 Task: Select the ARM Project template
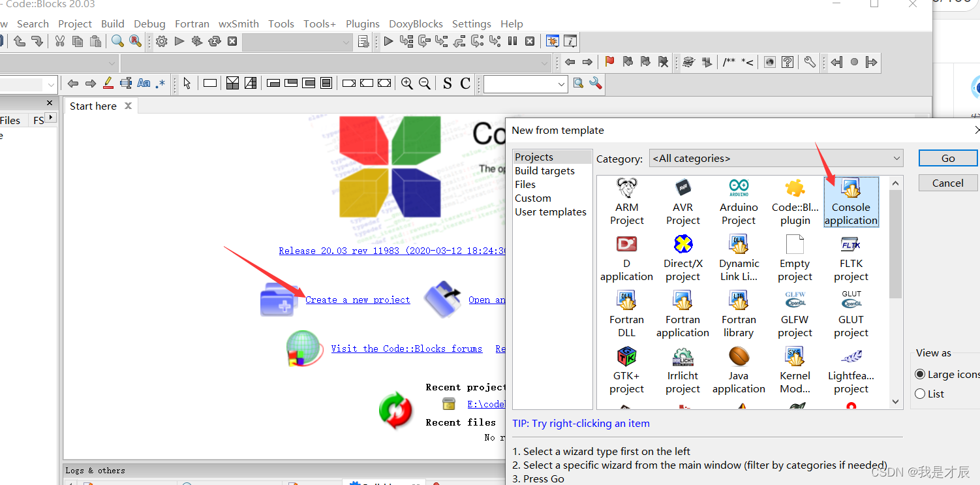point(627,201)
